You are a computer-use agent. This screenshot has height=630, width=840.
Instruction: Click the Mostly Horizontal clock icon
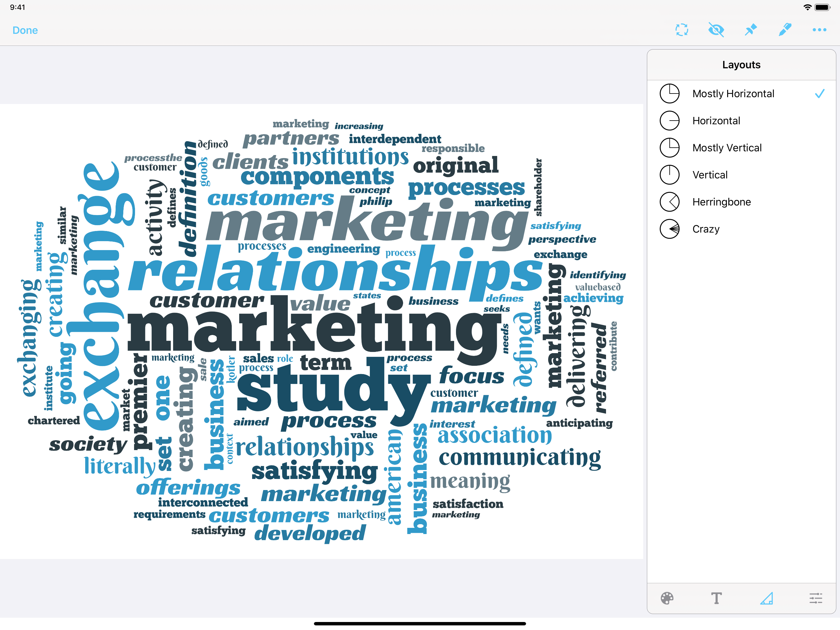[669, 94]
